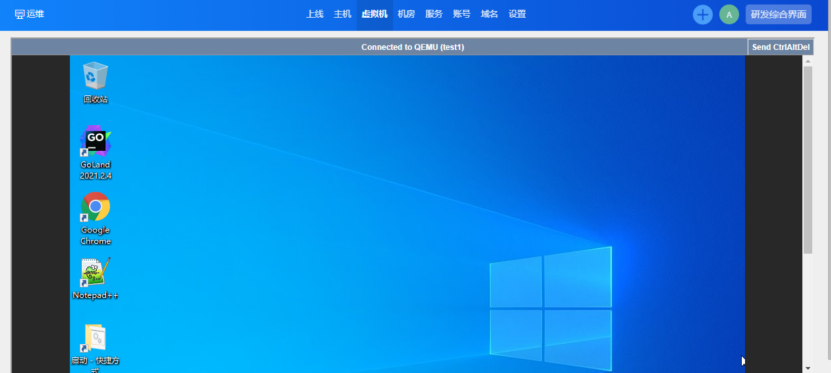Navigate to the 域名 section

[489, 14]
